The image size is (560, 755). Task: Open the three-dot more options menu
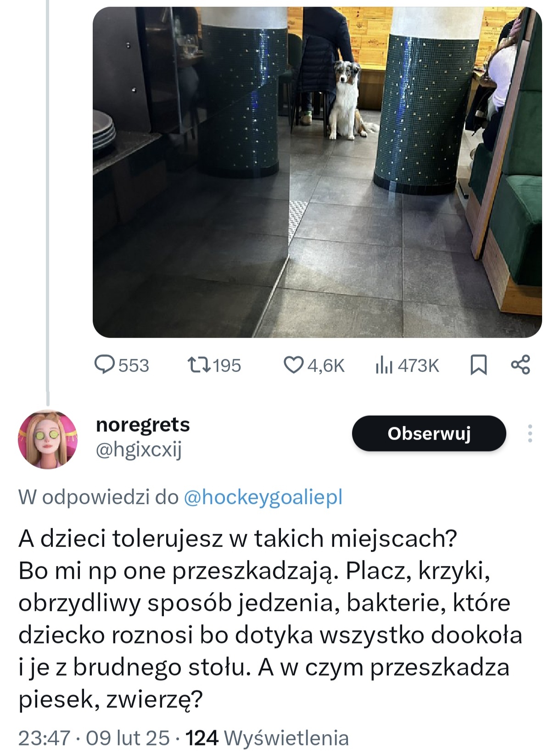530,434
